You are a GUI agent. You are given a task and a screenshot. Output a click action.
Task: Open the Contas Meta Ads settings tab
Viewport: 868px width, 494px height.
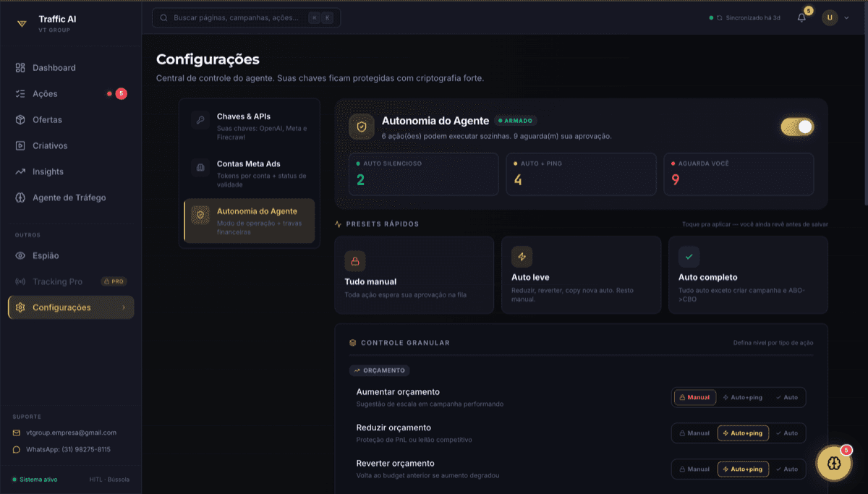(x=250, y=174)
